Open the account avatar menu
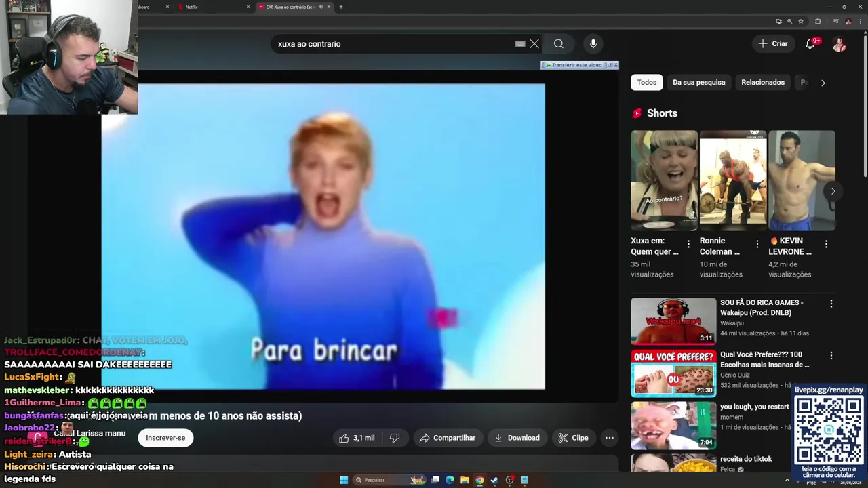 coord(840,44)
